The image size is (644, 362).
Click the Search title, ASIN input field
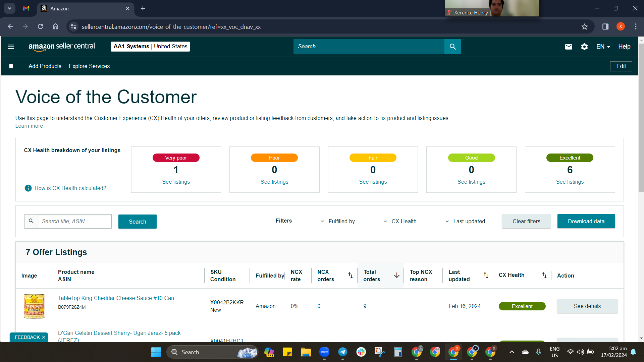pyautogui.click(x=74, y=221)
